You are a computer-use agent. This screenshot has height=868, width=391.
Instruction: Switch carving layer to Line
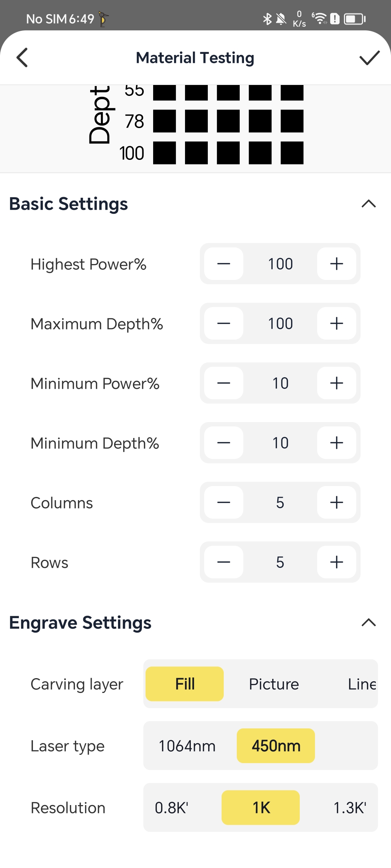361,684
